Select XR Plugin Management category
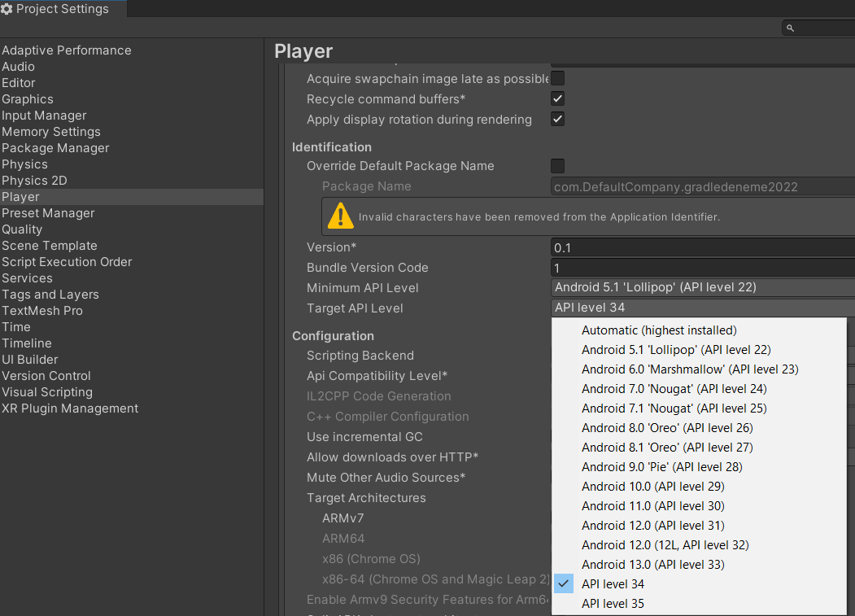 (70, 408)
